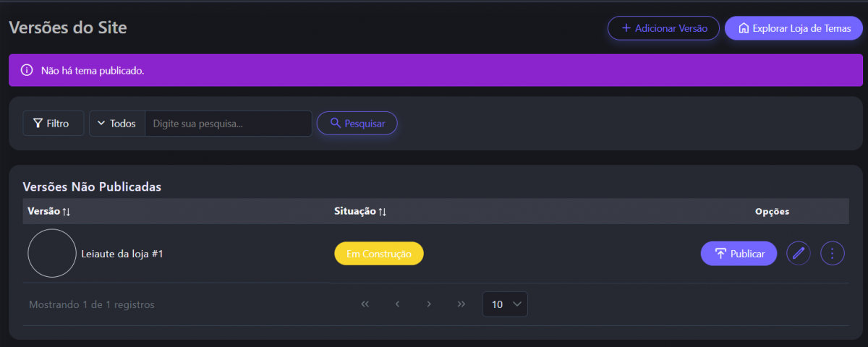868x347 pixels.
Task: Open the three-dot options menu in the row
Action: coord(833,253)
